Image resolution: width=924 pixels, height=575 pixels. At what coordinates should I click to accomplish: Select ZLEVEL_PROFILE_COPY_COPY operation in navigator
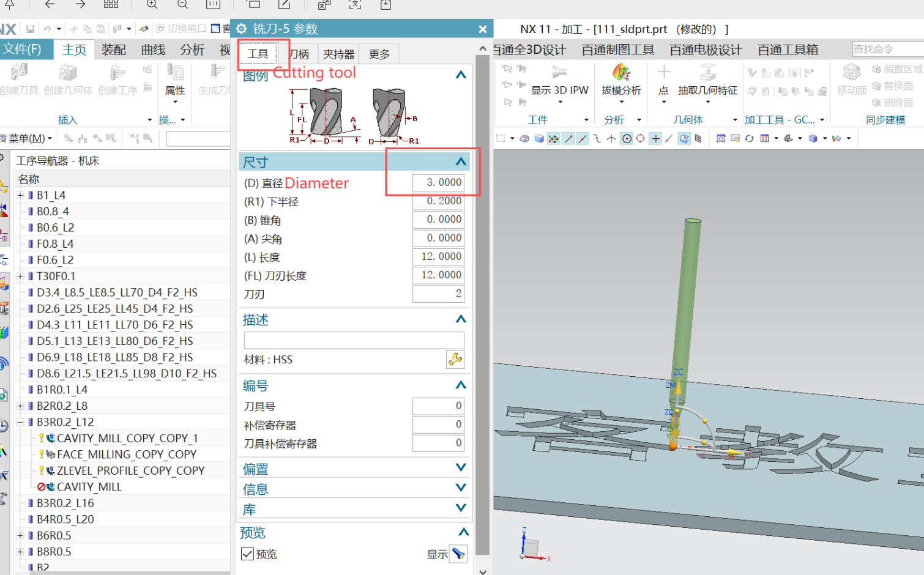[x=130, y=470]
